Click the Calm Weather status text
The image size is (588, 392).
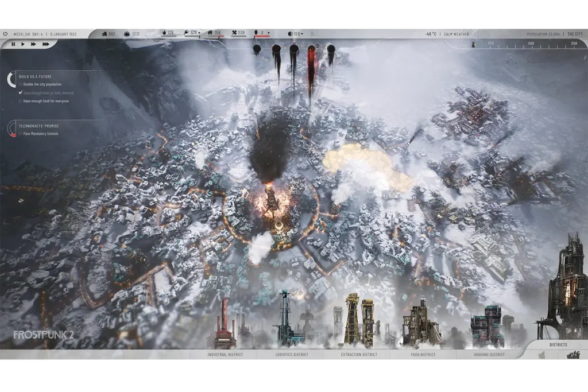point(457,34)
